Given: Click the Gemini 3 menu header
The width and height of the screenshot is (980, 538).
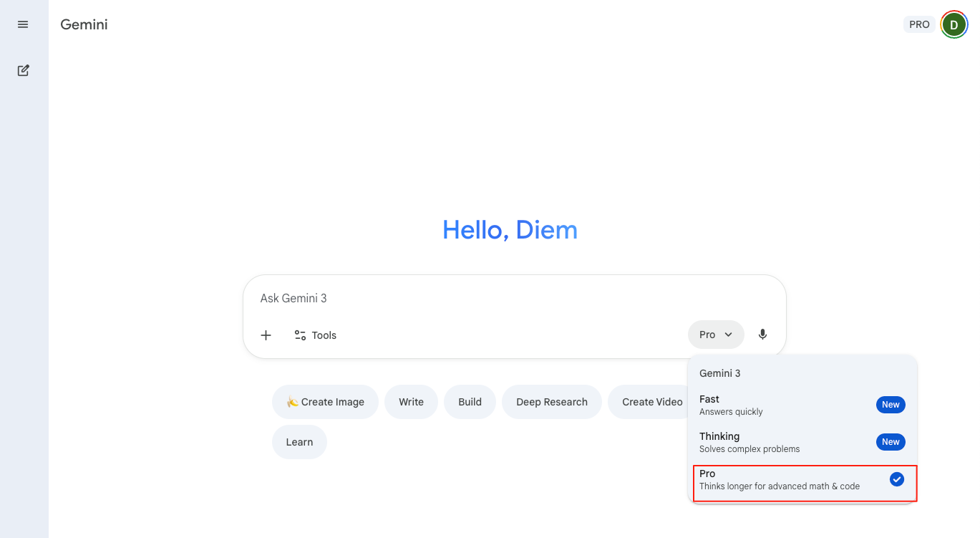Looking at the screenshot, I should pyautogui.click(x=720, y=373).
